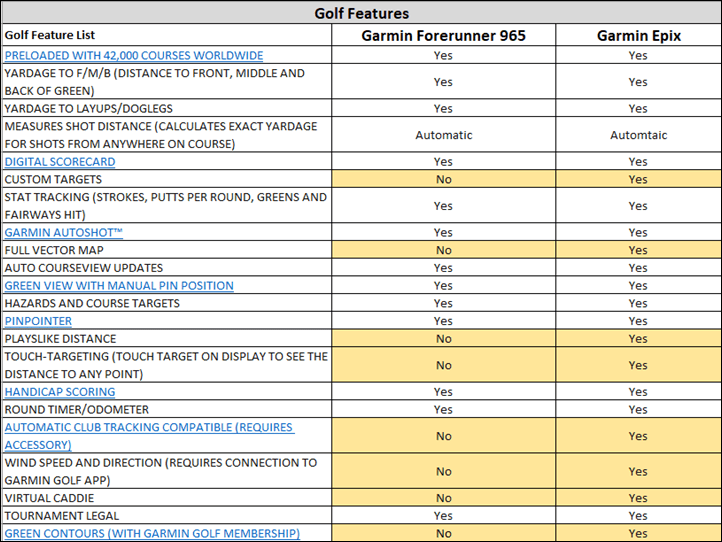Open the Handicap Scoring link
The image size is (722, 542).
(60, 392)
